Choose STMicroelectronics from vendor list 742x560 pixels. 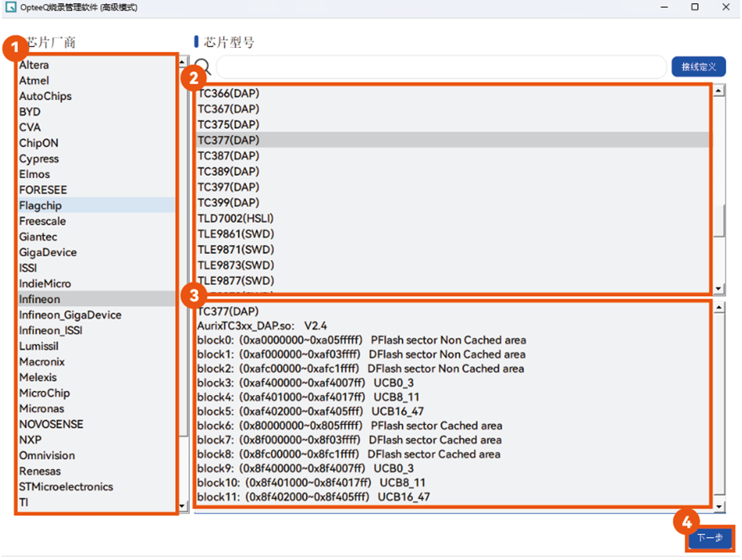[66, 487]
